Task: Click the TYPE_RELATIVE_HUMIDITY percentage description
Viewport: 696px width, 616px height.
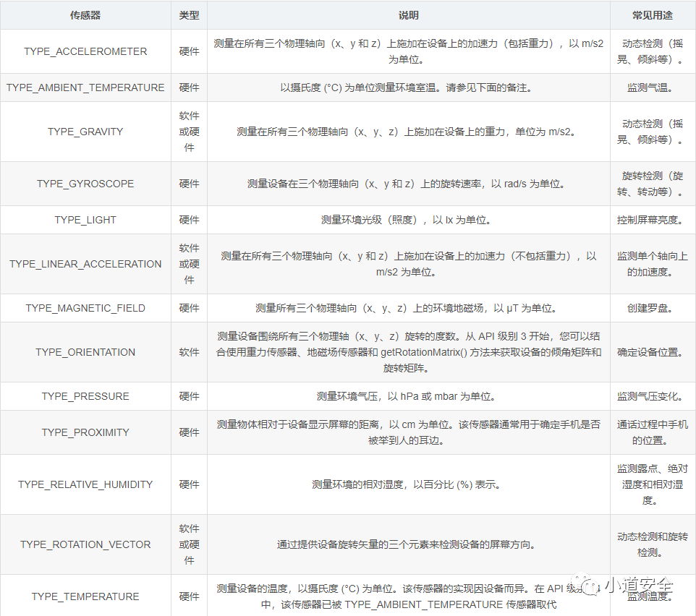Action: (406, 484)
